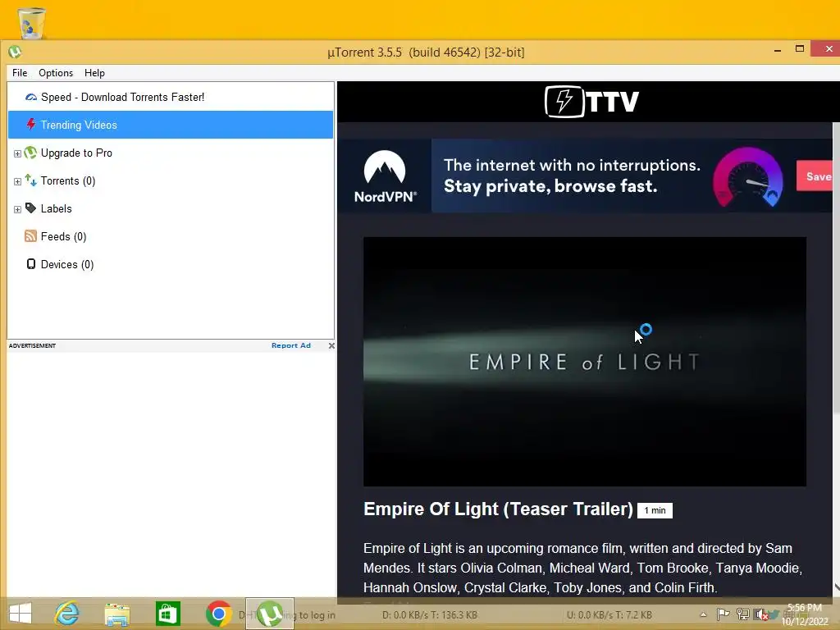Click Action Center flag tray icon
The width and height of the screenshot is (840, 630).
point(723,614)
